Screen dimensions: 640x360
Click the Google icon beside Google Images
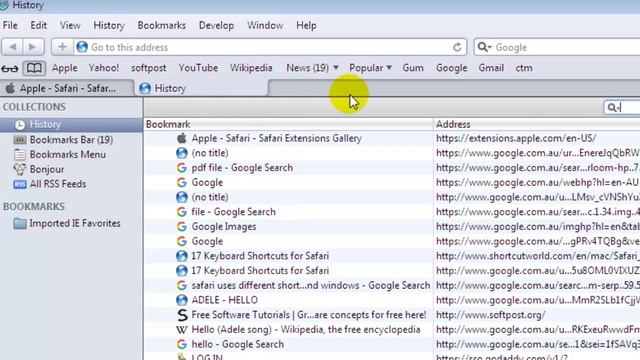pyautogui.click(x=182, y=227)
